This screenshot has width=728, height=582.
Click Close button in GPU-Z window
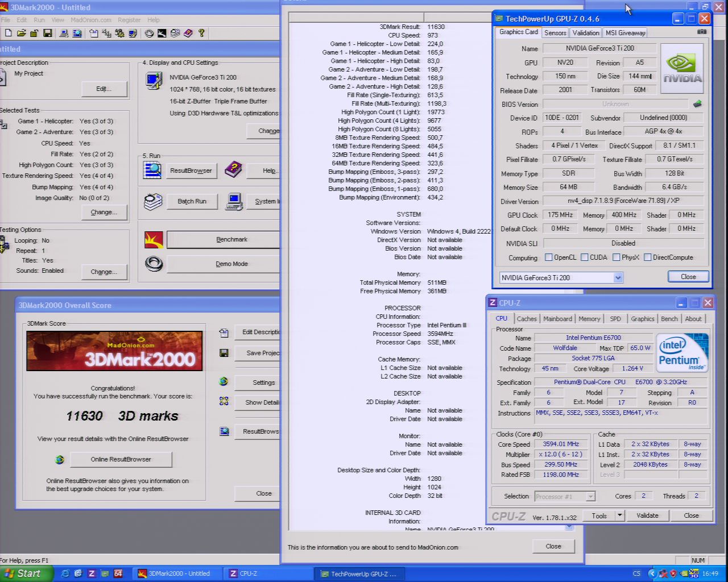click(688, 277)
